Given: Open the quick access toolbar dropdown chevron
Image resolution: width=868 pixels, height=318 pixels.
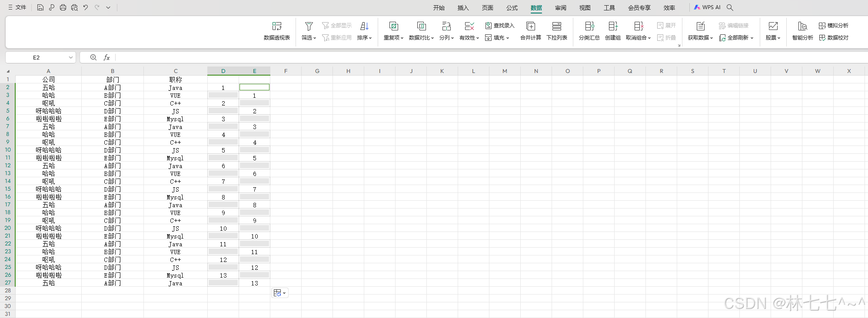Looking at the screenshot, I should 108,7.
